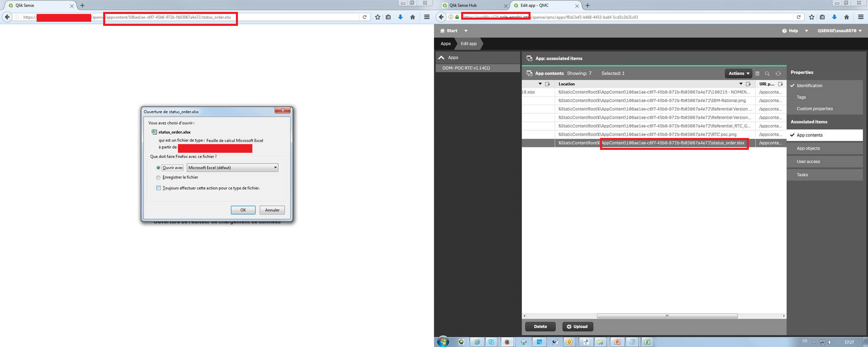Expand the Help dropdown arrow
868x347 pixels.
tap(806, 31)
